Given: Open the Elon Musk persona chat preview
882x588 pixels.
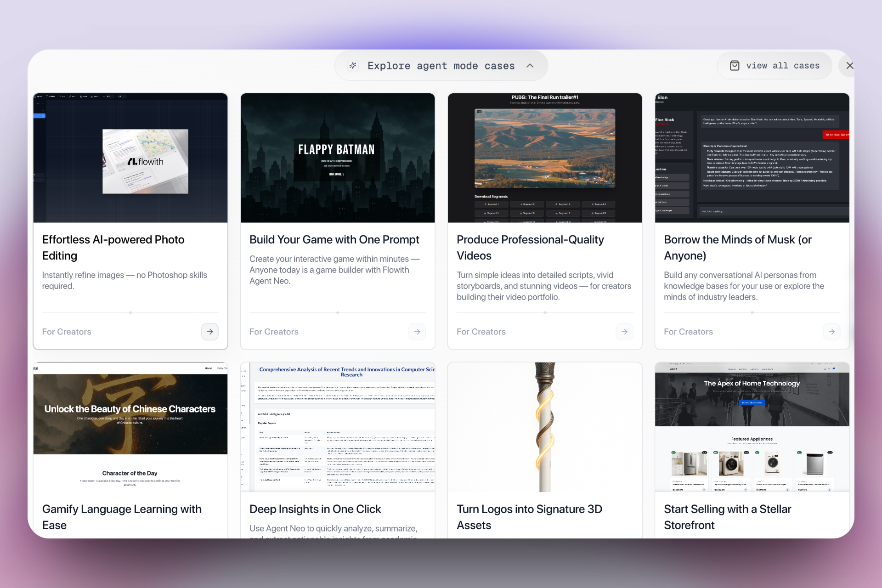Looking at the screenshot, I should (752, 158).
